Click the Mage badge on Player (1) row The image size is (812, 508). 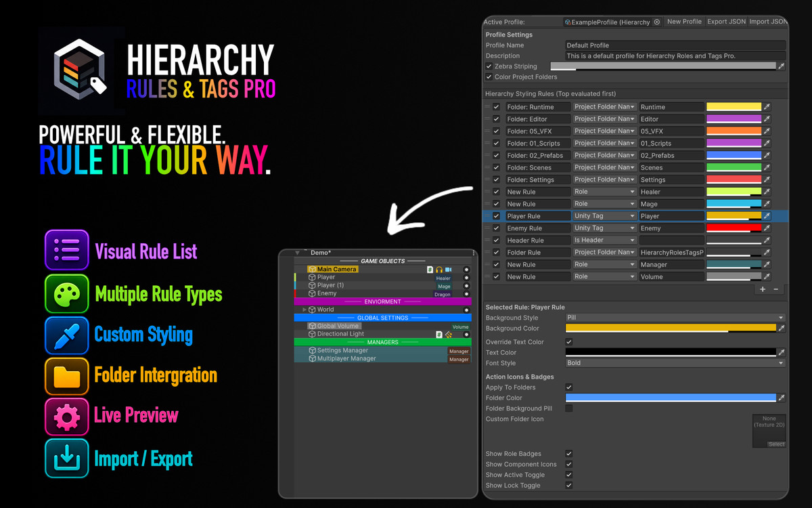[x=444, y=287]
